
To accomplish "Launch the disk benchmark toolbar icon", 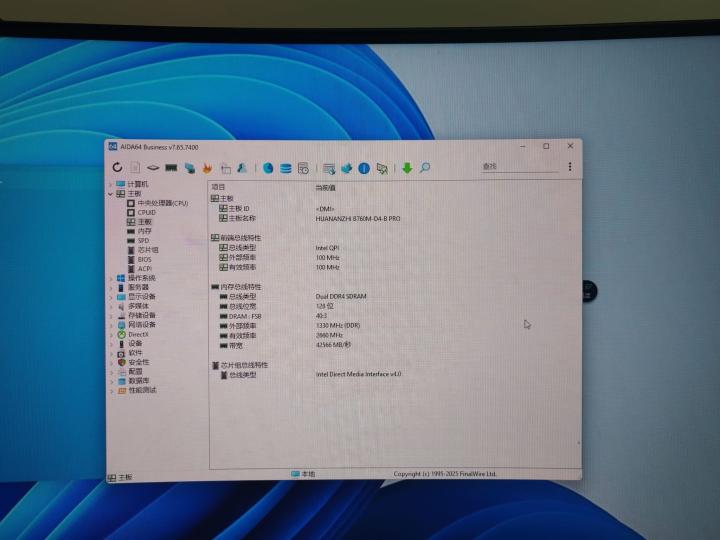I will 153,168.
